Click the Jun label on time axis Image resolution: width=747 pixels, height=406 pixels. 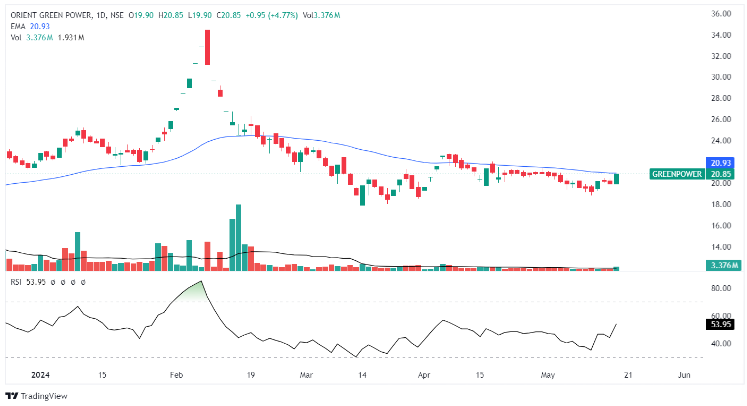[683, 374]
